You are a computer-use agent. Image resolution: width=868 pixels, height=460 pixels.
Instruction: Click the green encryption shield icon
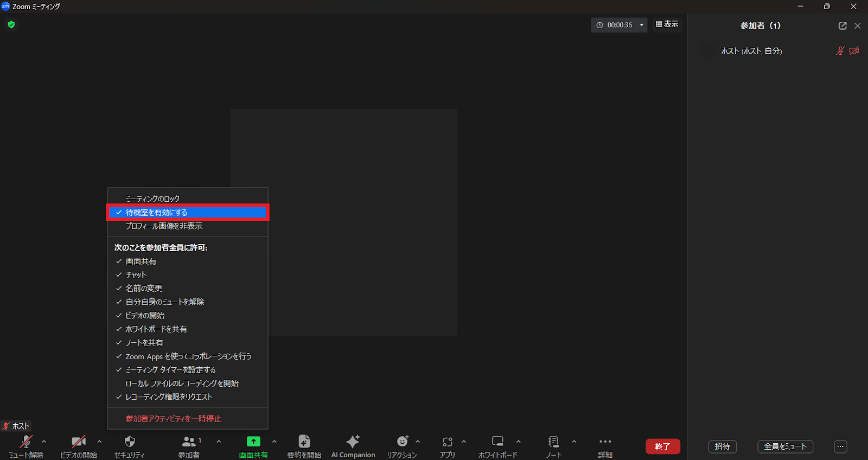[11, 24]
